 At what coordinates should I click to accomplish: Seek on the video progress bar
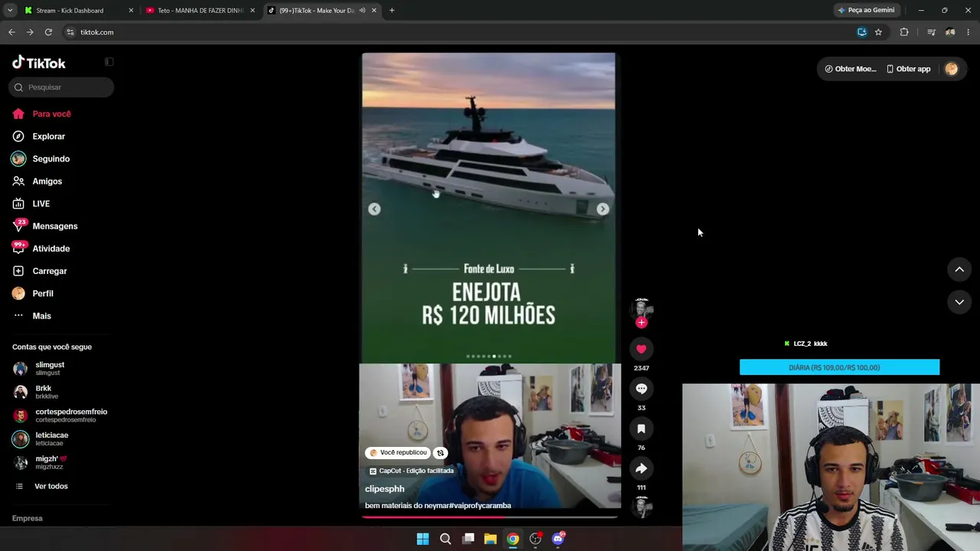489,517
